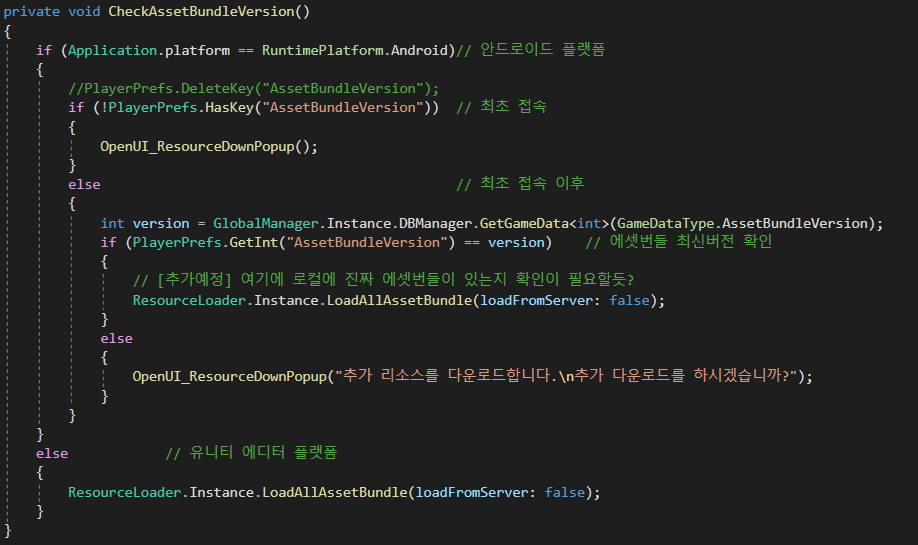The width and height of the screenshot is (918, 545).
Task: Click 'GetGameData' method call
Action: 524,224
